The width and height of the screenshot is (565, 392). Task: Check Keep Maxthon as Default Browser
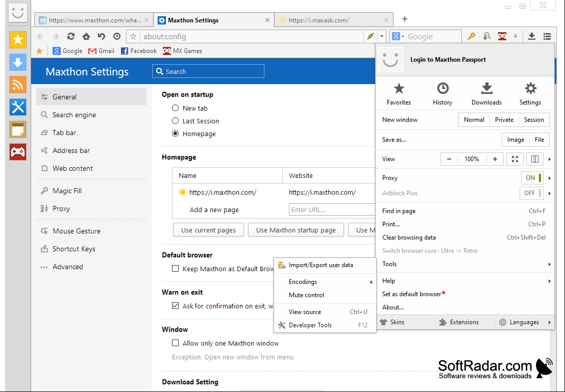(x=175, y=269)
